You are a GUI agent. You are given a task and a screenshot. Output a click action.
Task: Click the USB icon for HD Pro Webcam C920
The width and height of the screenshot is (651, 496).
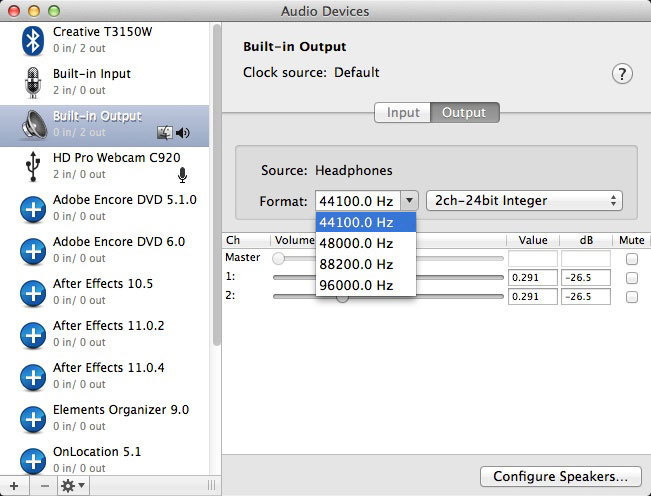click(x=33, y=166)
